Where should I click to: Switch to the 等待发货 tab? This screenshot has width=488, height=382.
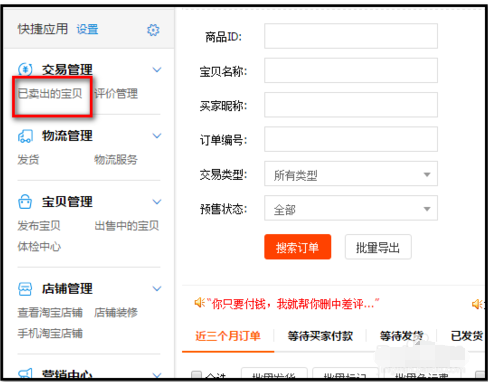402,336
